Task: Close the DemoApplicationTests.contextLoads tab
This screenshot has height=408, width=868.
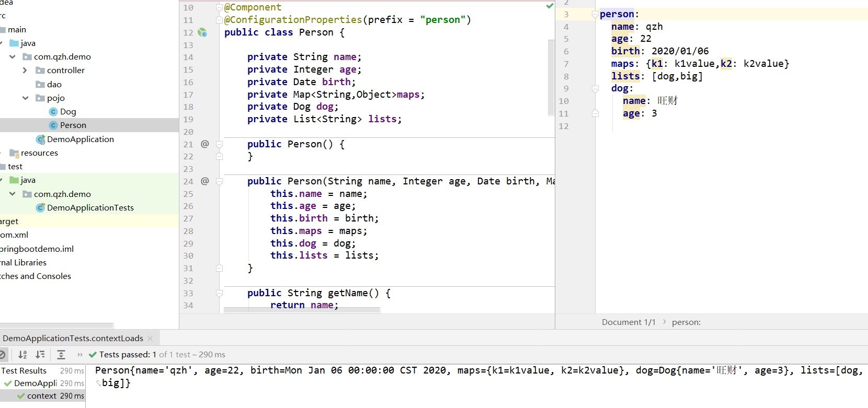Action: [x=151, y=339]
